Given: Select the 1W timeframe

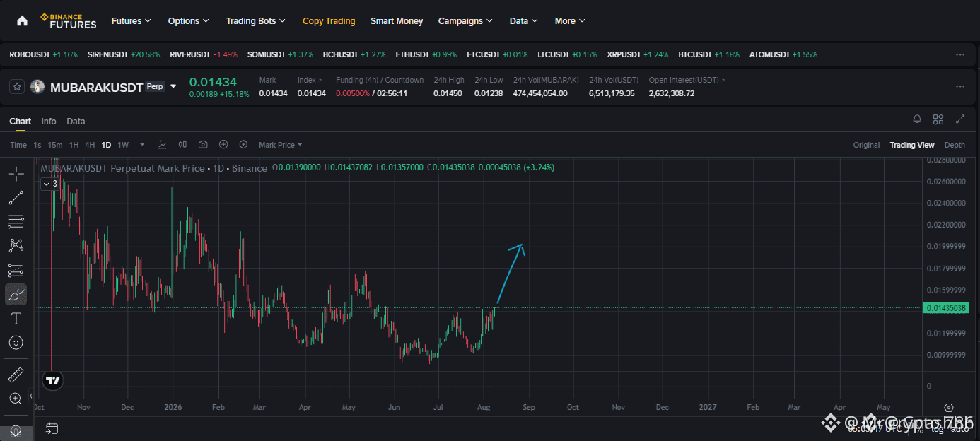Looking at the screenshot, I should [x=123, y=145].
